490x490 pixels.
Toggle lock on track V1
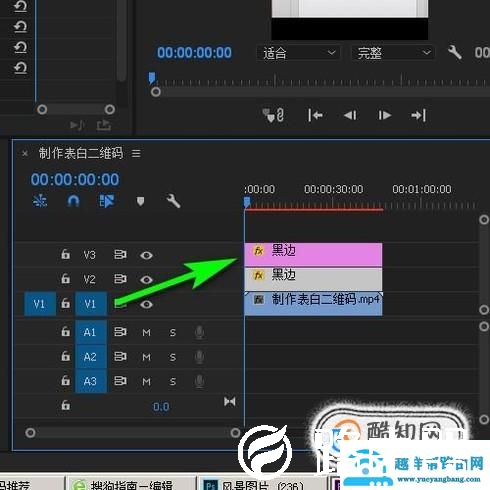pos(65,303)
